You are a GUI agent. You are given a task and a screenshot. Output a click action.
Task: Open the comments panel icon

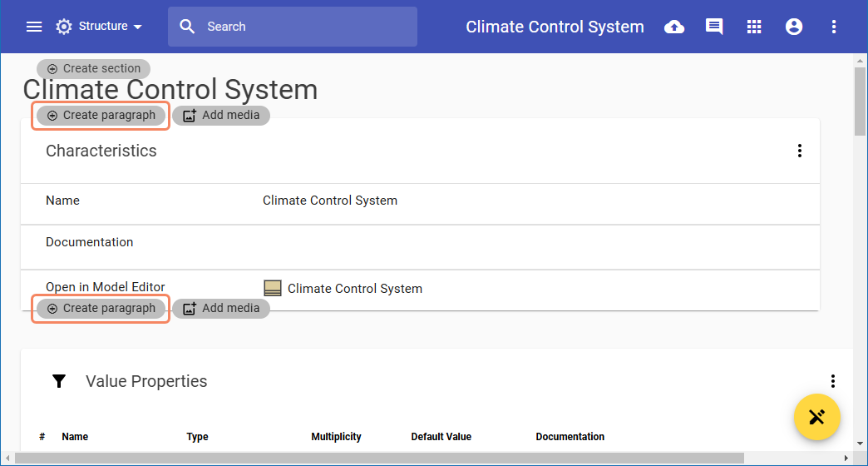[x=714, y=27]
